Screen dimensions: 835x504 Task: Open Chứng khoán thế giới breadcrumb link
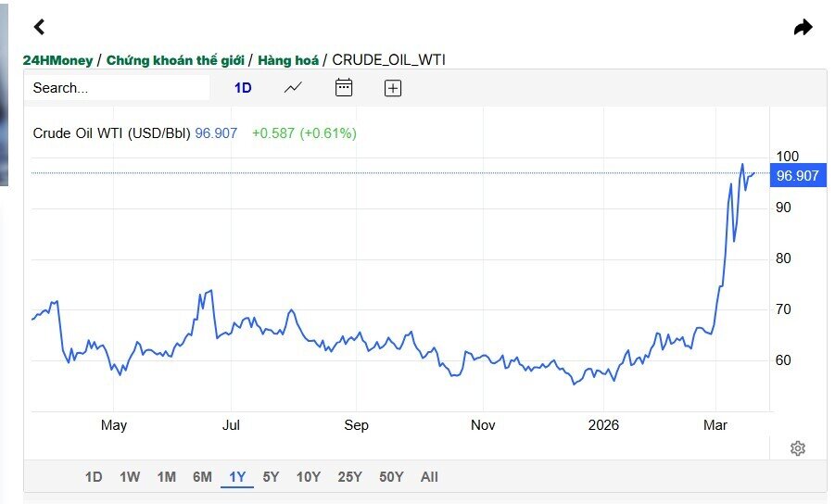(175, 60)
